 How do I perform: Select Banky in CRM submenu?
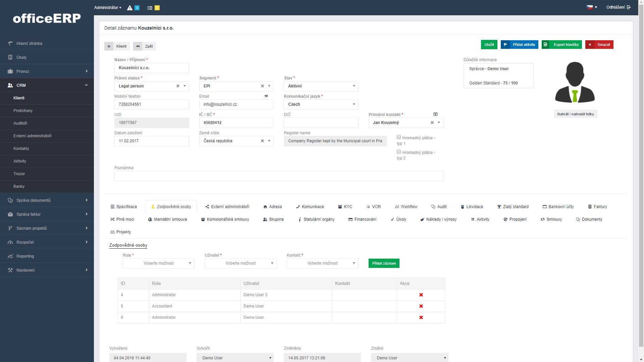click(47, 187)
